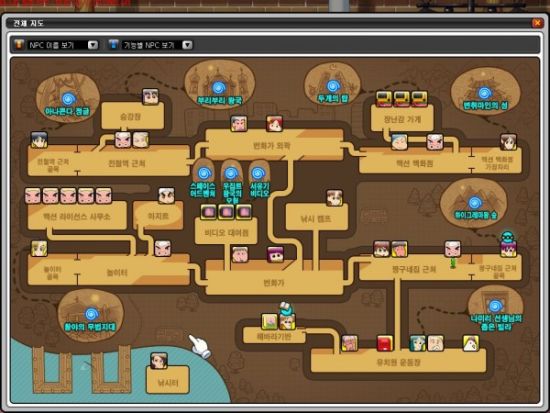Select the 하이그레마왕 숲 portal icon
Image resolution: width=550 pixels, height=413 pixels.
click(x=475, y=203)
